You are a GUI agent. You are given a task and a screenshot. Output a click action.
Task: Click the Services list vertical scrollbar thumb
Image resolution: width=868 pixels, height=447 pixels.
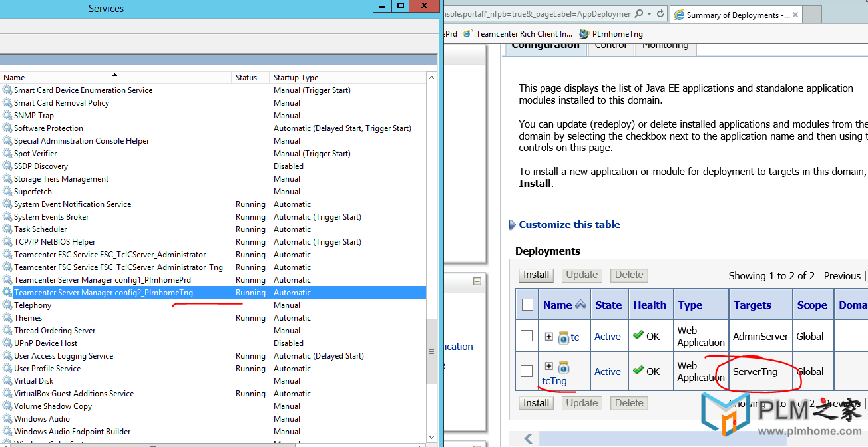(432, 351)
